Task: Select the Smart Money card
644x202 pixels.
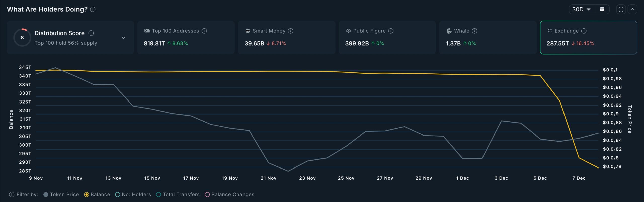Action: [286, 38]
